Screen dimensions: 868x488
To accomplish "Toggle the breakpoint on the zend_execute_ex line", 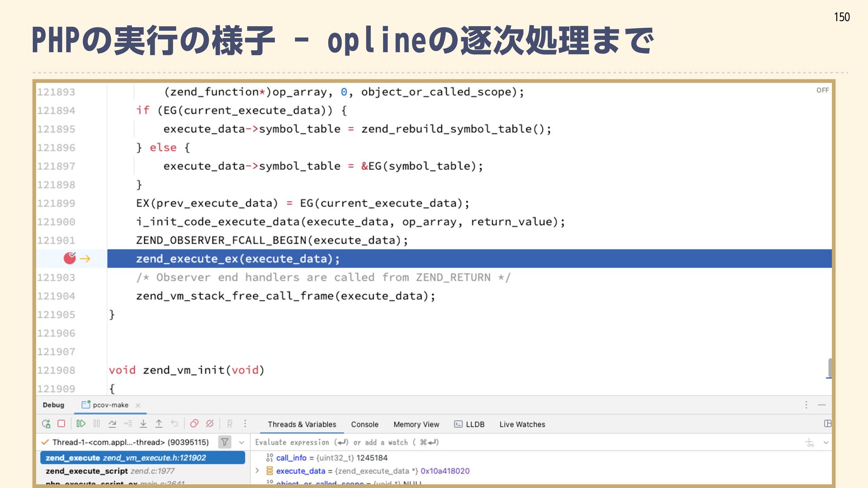I will coord(70,258).
